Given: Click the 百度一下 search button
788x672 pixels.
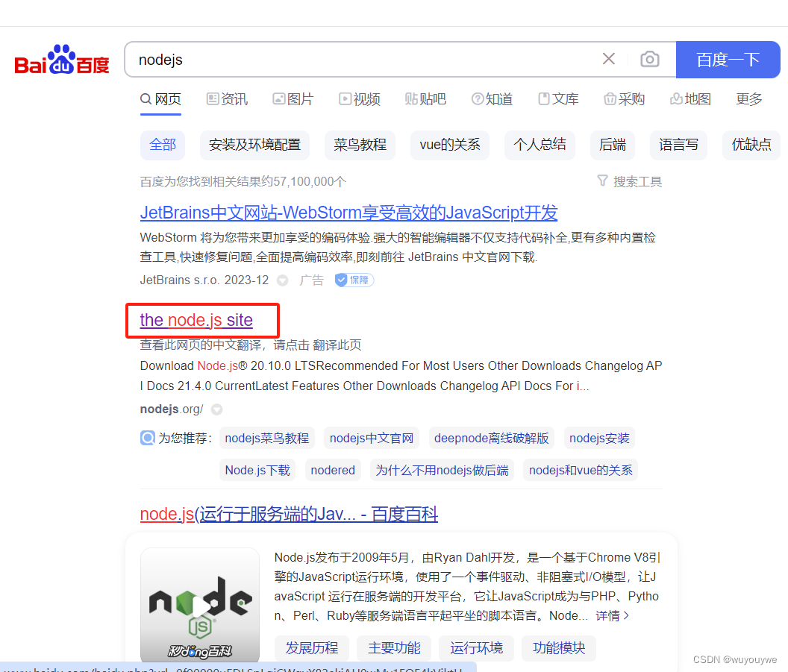Looking at the screenshot, I should pos(728,60).
